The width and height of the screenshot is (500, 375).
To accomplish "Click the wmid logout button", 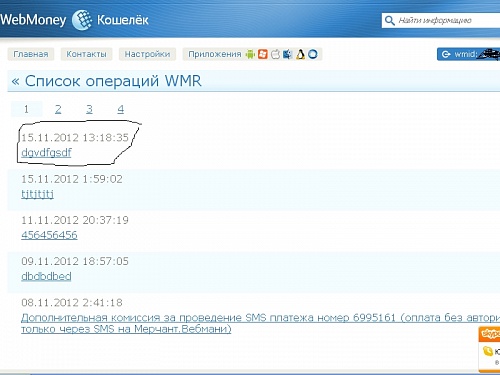I will [x=469, y=54].
